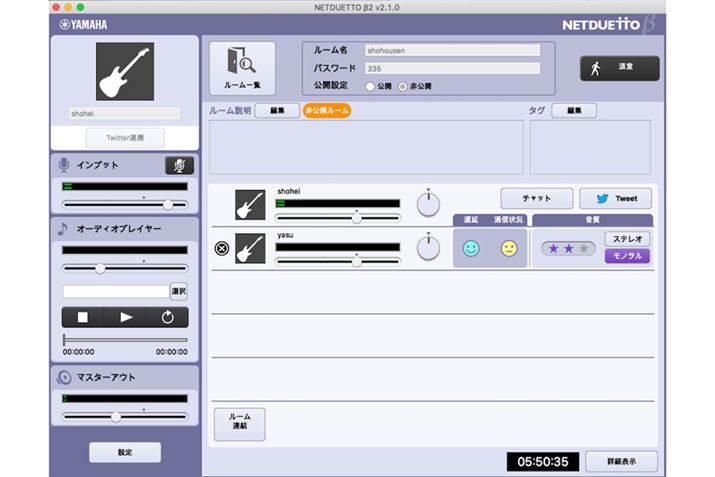Screen dimensions: 715x477
Task: Stop audio playback
Action: [83, 317]
